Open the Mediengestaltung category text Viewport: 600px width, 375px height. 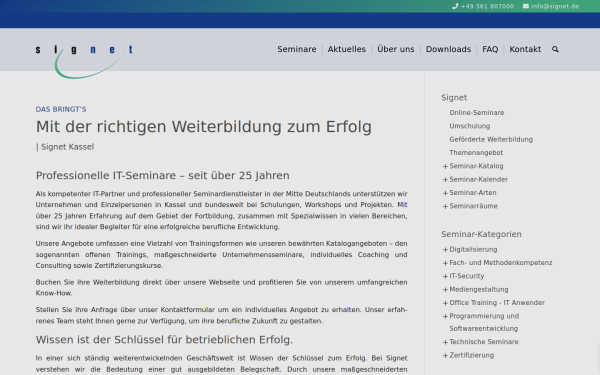tap(479, 290)
